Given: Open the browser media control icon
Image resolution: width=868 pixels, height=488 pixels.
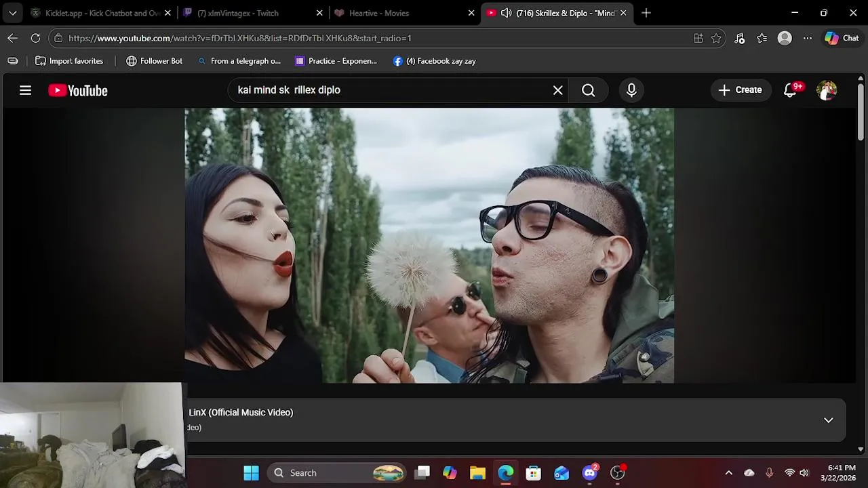Looking at the screenshot, I should [740, 38].
